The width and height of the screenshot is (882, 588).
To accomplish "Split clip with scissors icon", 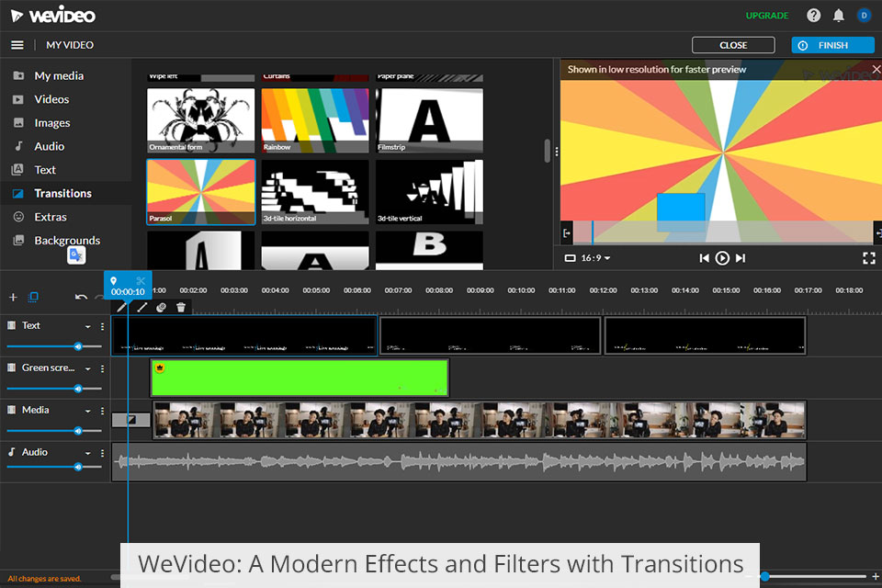I will pyautogui.click(x=141, y=281).
